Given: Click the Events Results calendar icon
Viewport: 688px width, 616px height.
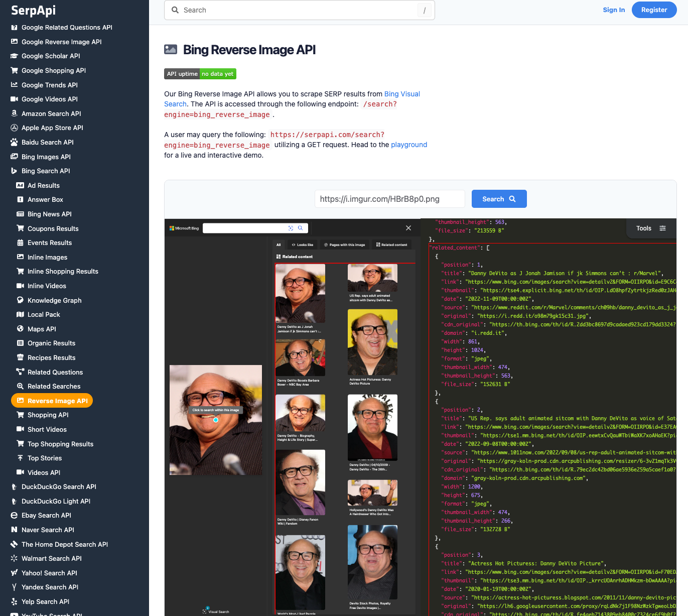Looking at the screenshot, I should [x=20, y=243].
